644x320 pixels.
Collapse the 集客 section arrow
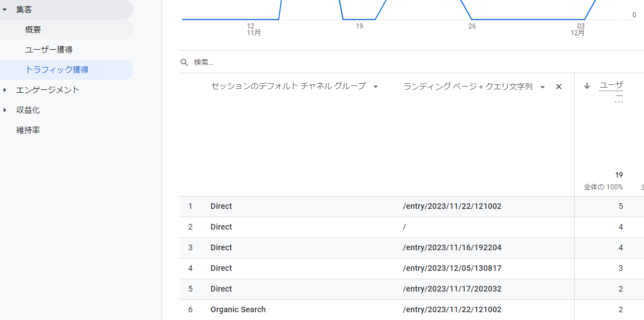coord(4,10)
